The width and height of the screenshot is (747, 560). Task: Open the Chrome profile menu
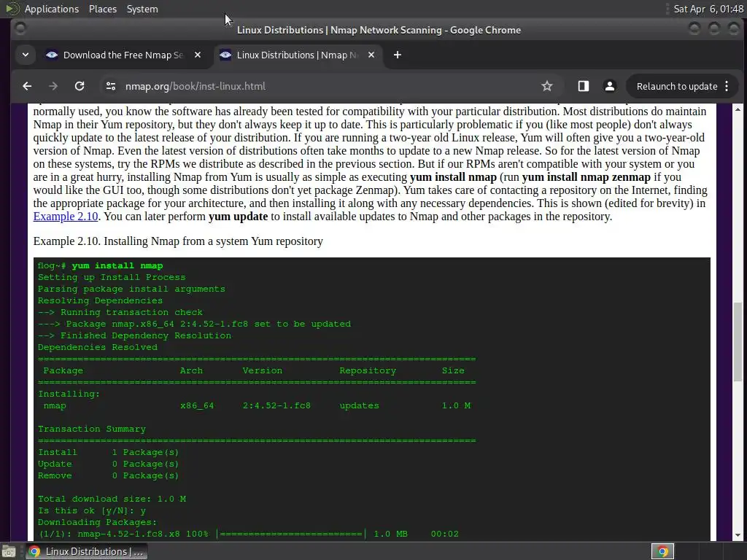coord(609,86)
